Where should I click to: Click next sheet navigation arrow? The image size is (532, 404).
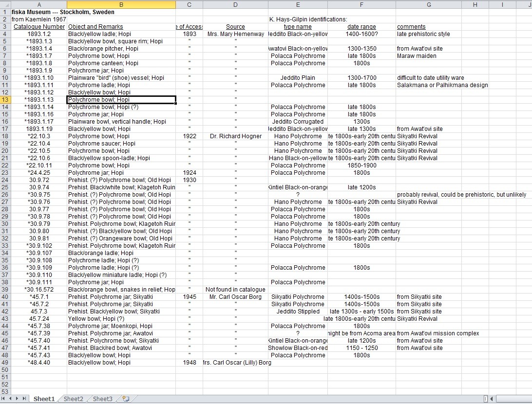18,399
